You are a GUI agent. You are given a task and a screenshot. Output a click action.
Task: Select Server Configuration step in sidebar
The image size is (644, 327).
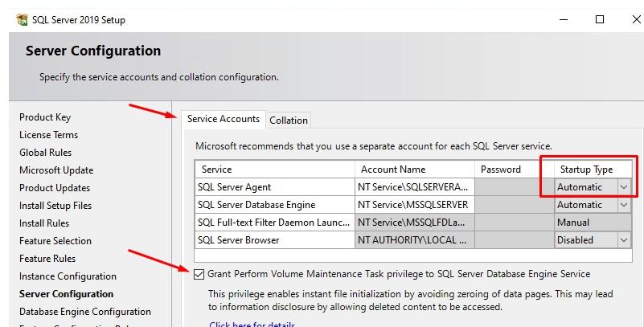[x=66, y=294]
